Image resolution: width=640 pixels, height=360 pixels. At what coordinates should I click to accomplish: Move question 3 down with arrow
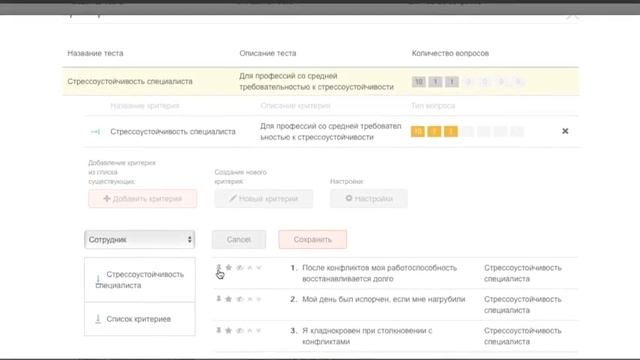click(x=258, y=331)
